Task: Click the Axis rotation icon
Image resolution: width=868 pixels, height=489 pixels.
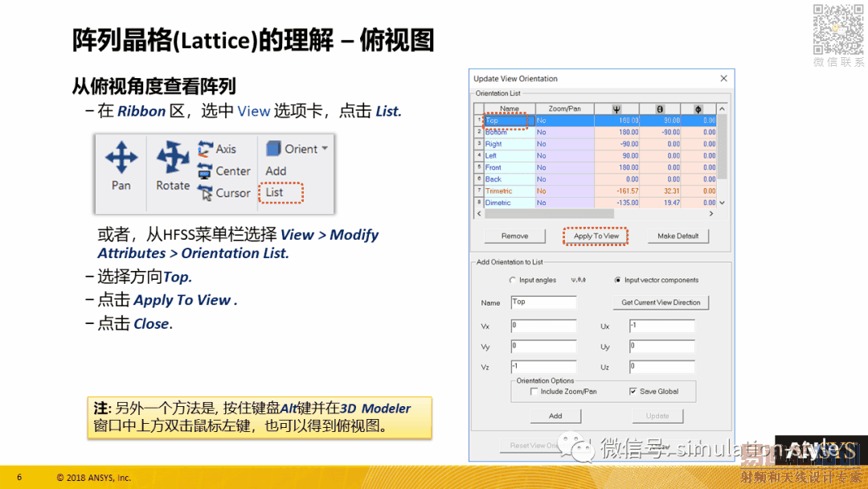Action: click(206, 149)
